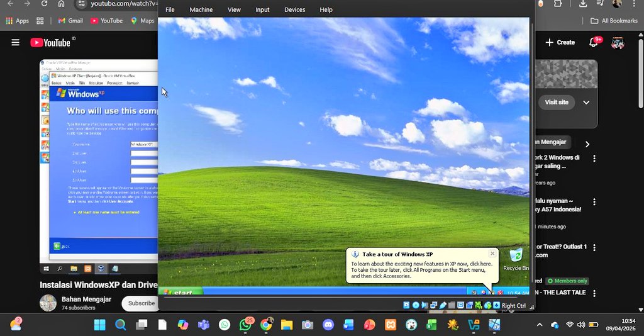Click the Members only badge

point(568,281)
